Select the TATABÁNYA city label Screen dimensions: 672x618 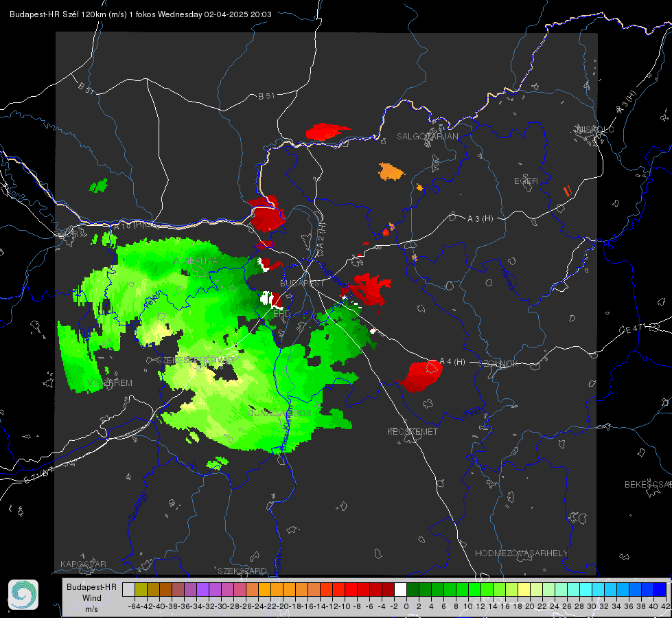coord(194,260)
